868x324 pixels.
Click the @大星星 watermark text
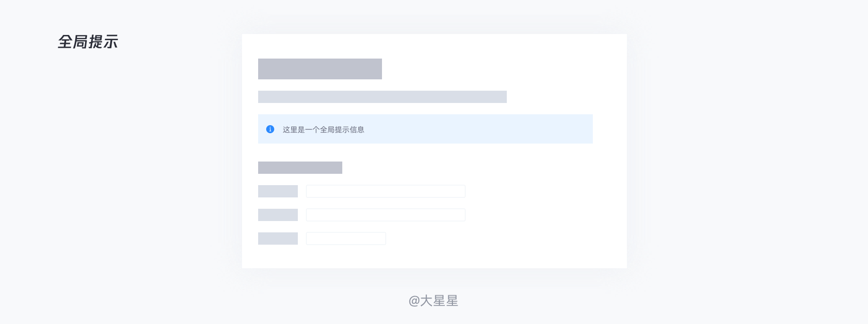pyautogui.click(x=434, y=301)
